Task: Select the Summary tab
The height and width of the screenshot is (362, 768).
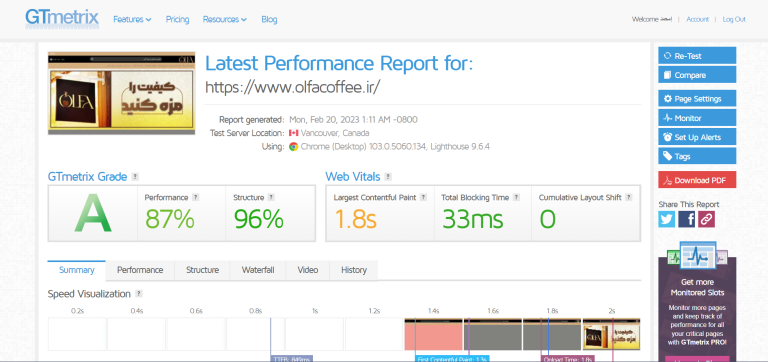Action: [76, 270]
